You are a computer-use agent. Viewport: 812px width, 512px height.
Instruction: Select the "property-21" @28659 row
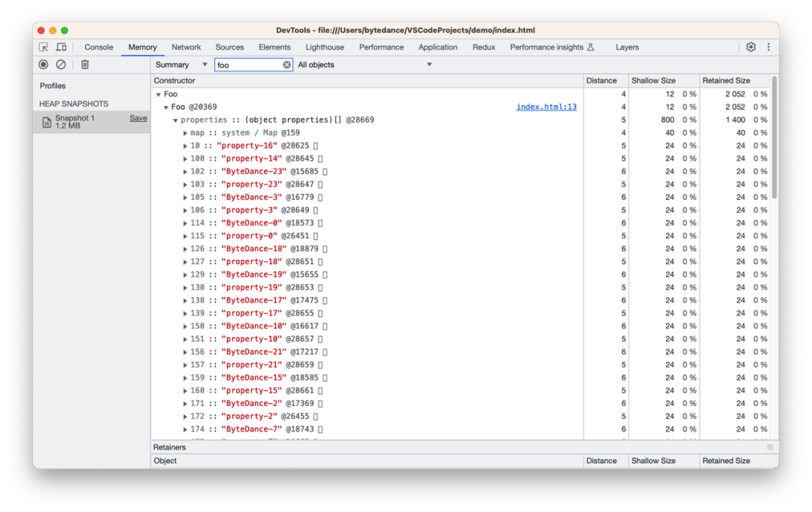[461, 365]
